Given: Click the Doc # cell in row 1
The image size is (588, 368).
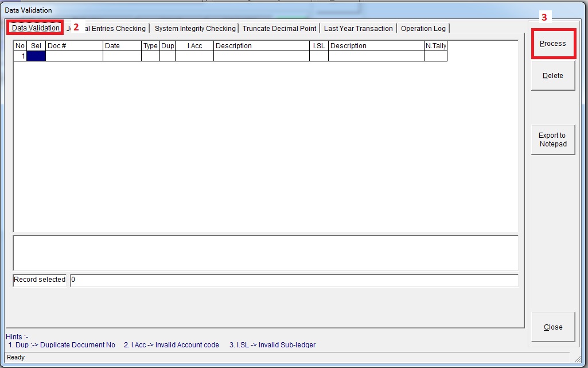Looking at the screenshot, I should tap(74, 56).
